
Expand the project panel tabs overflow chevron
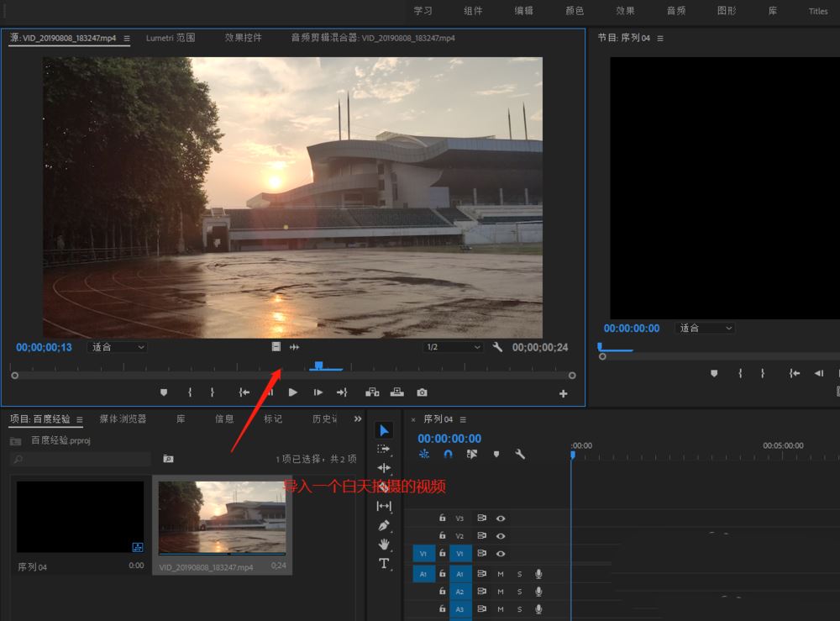click(358, 418)
